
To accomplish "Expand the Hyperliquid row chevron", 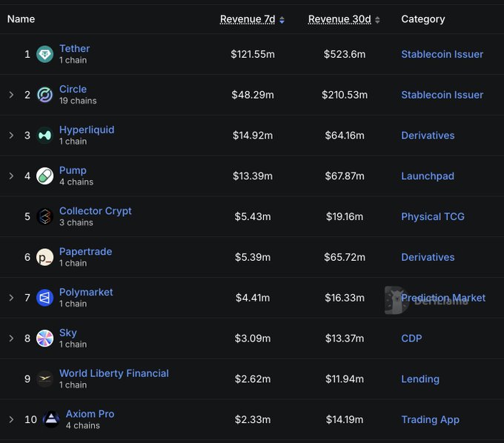I will [x=11, y=136].
